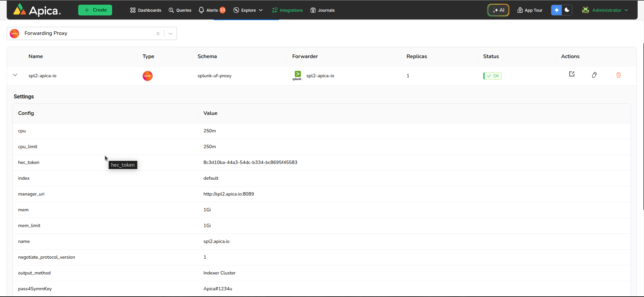This screenshot has height=297, width=644.
Task: Click the Splunk forwarder icon
Action: [x=297, y=76]
